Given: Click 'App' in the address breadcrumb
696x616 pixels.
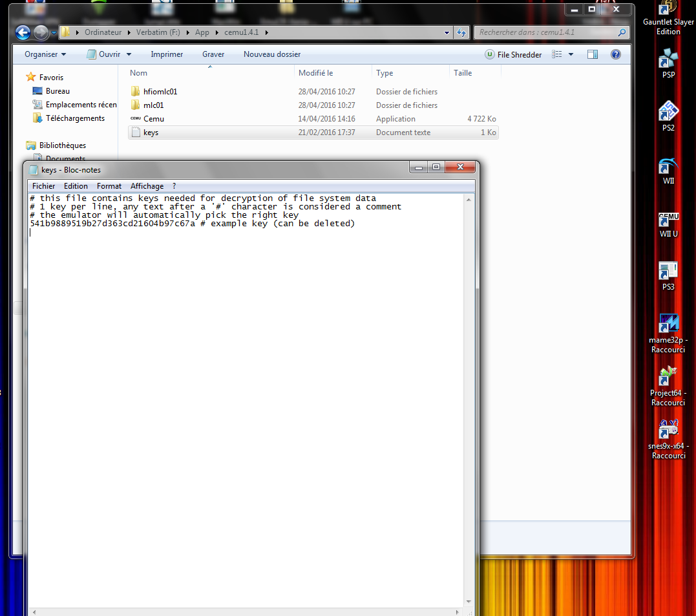Looking at the screenshot, I should [202, 32].
